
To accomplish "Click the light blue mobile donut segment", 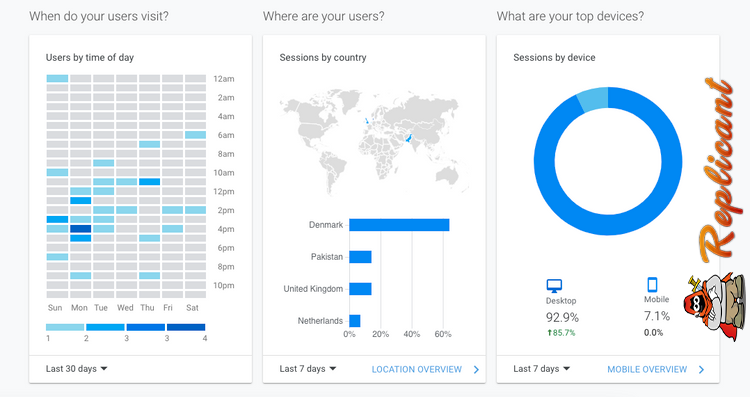I will [x=593, y=99].
